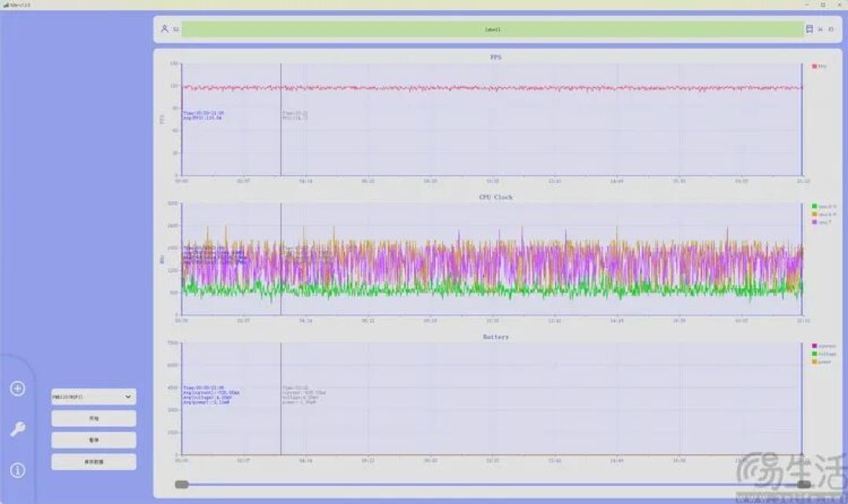The image size is (848, 504).
Task: Click the X icon in label bar
Action: (821, 29)
